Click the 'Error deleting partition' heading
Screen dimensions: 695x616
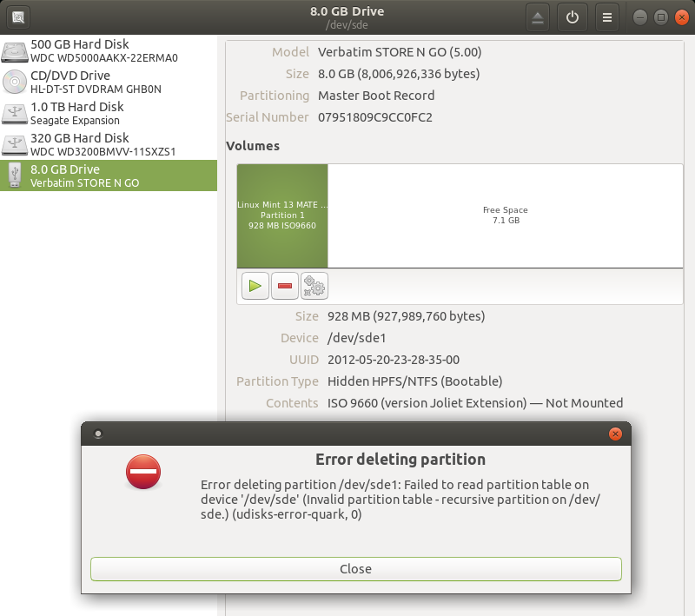click(400, 460)
